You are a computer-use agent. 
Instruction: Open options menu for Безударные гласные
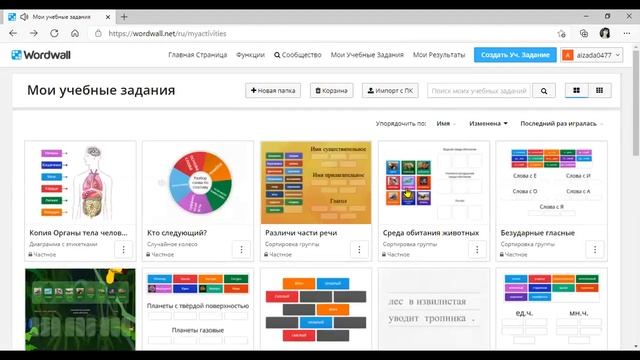coord(595,249)
